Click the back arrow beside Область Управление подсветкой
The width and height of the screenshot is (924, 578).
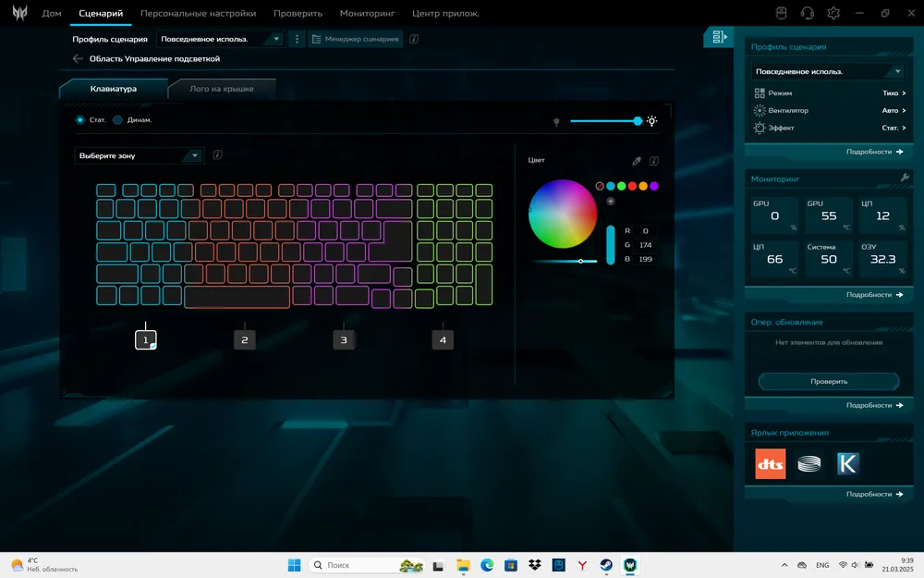tap(78, 58)
